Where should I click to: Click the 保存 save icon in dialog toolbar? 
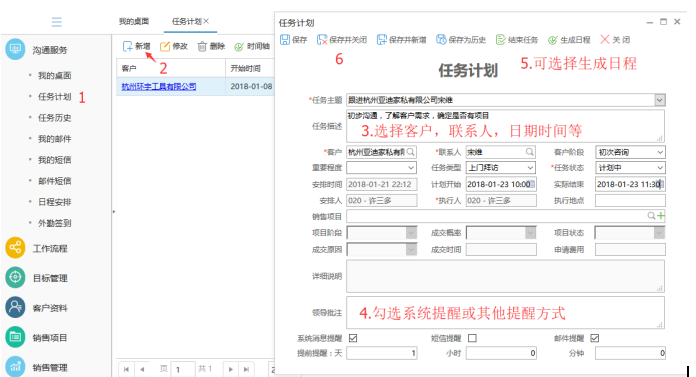(285, 40)
